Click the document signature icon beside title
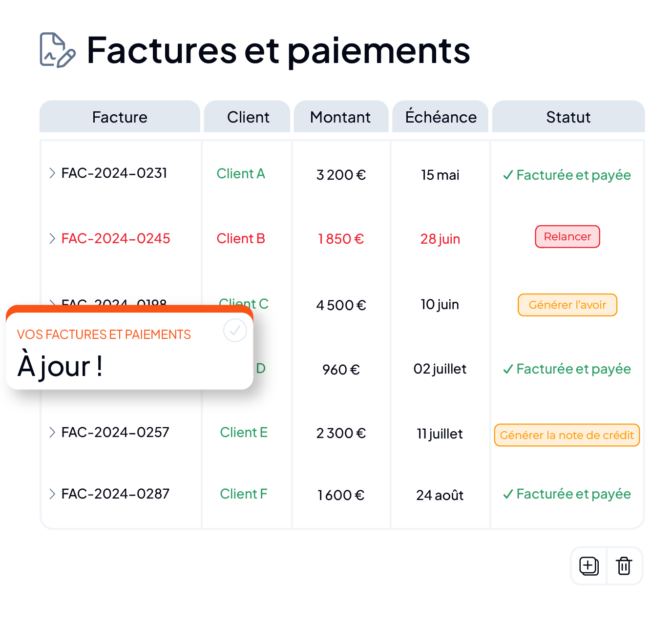Image resolution: width=672 pixels, height=625 pixels. (58, 50)
